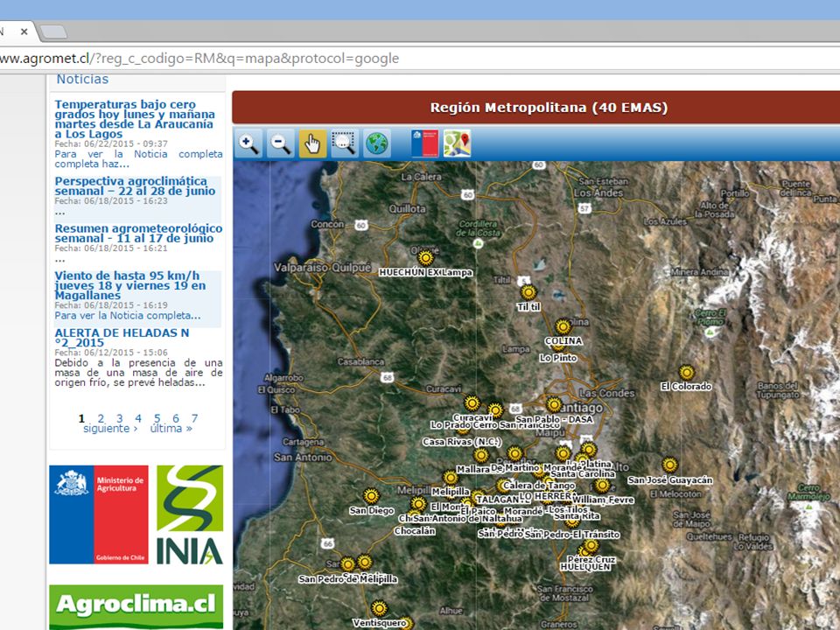Click the Cerro San Francisco station marker
Viewport: 840px width, 630px height.
[495, 411]
